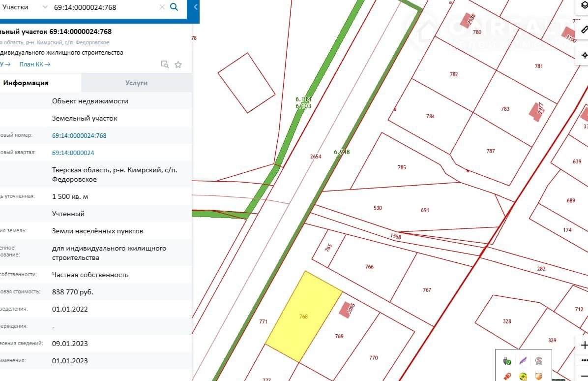Select the Информация tab
Image resolution: width=588 pixels, height=381 pixels.
[26, 83]
